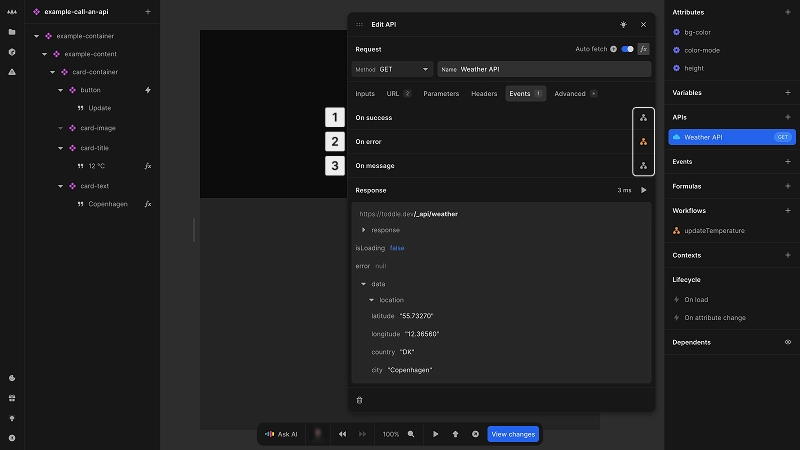Collapse the example-content tree node

(44, 54)
